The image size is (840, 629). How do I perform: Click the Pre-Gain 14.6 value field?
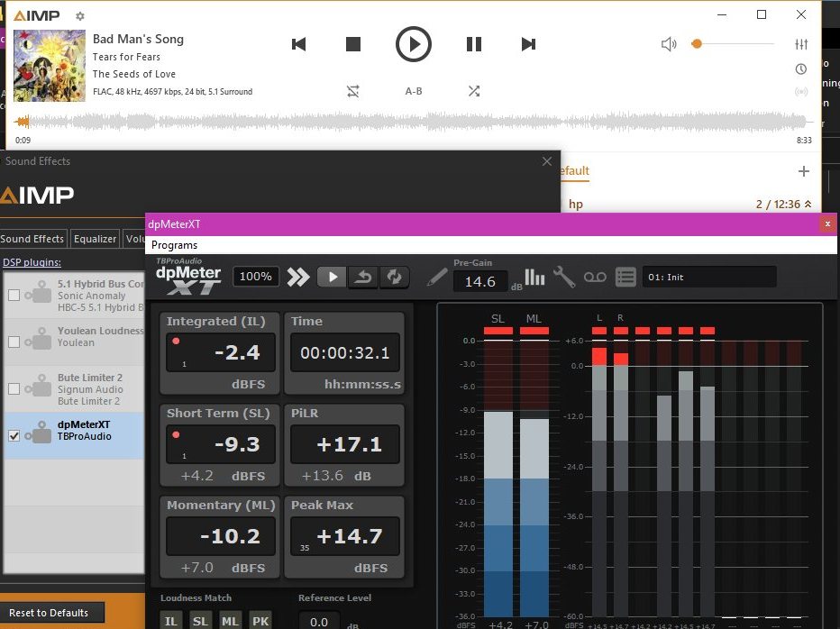point(480,281)
